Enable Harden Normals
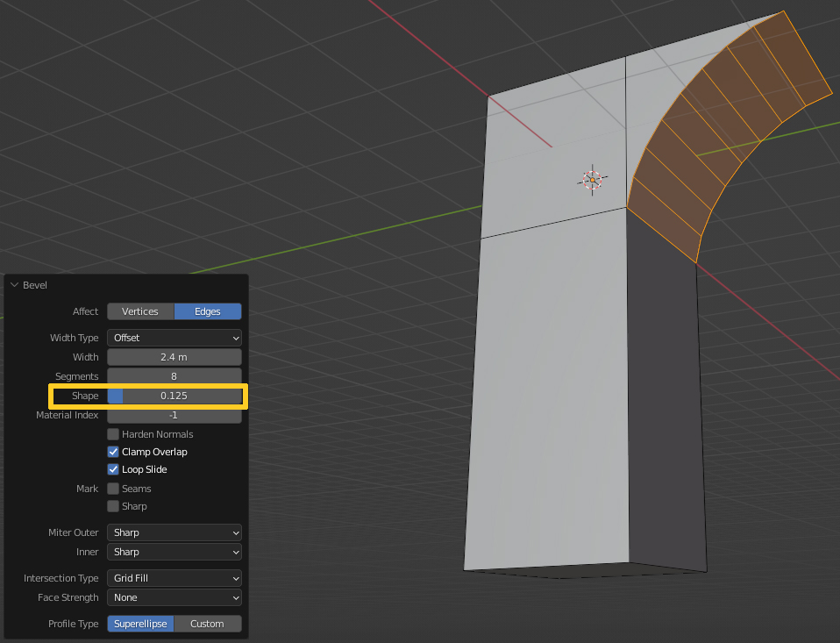Screen dimensions: 840x643 (x=112, y=433)
